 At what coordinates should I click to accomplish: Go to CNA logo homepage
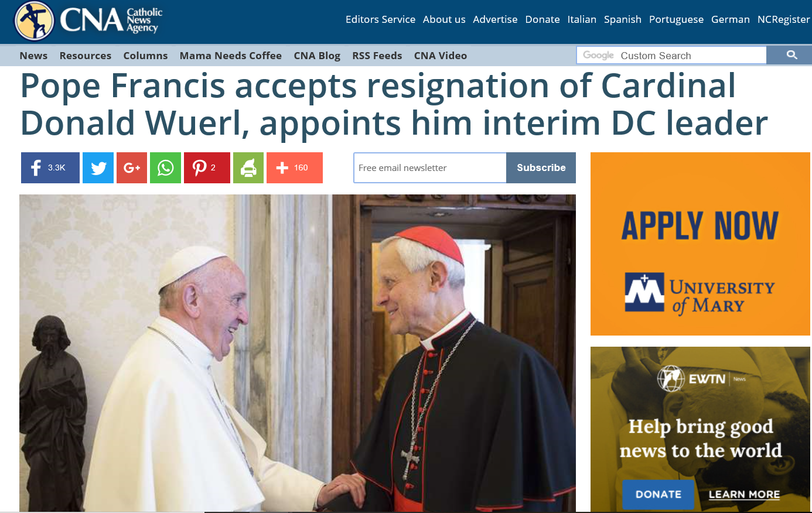[88, 20]
